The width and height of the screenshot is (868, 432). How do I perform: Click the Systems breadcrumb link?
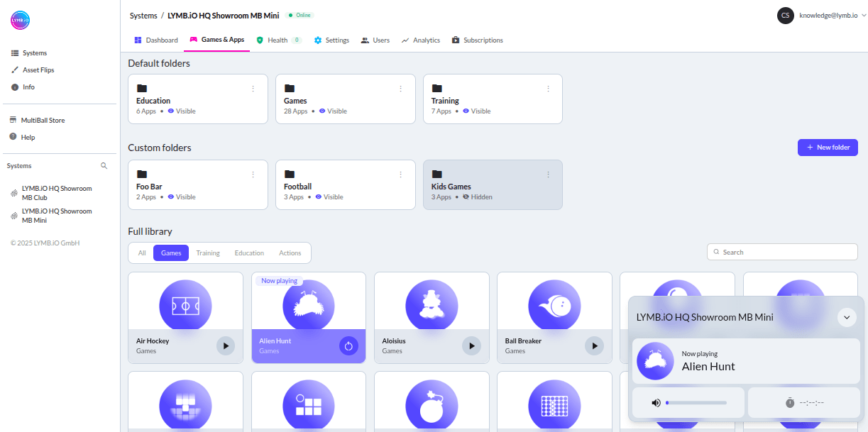pyautogui.click(x=143, y=16)
